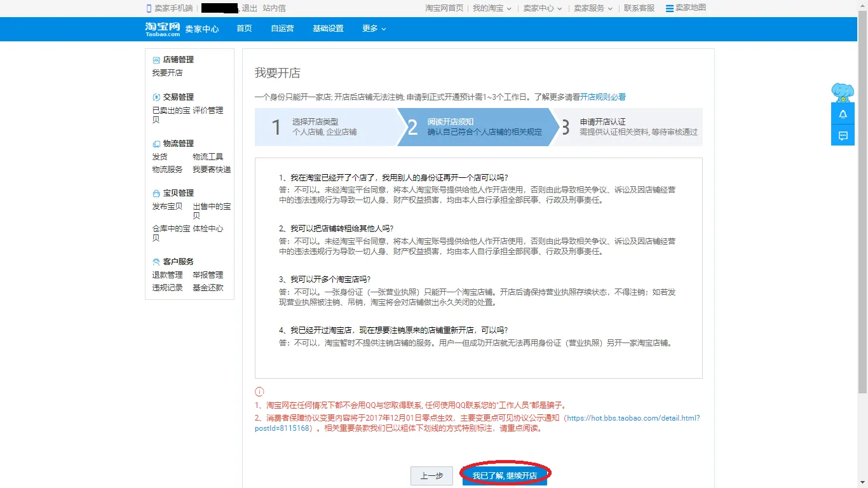Open the bell notification icon on the right edge
Image resolution: width=868 pixels, height=488 pixels.
coord(843,114)
